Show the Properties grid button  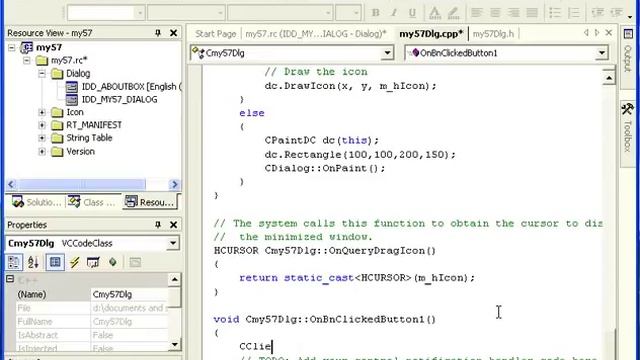pos(55,262)
